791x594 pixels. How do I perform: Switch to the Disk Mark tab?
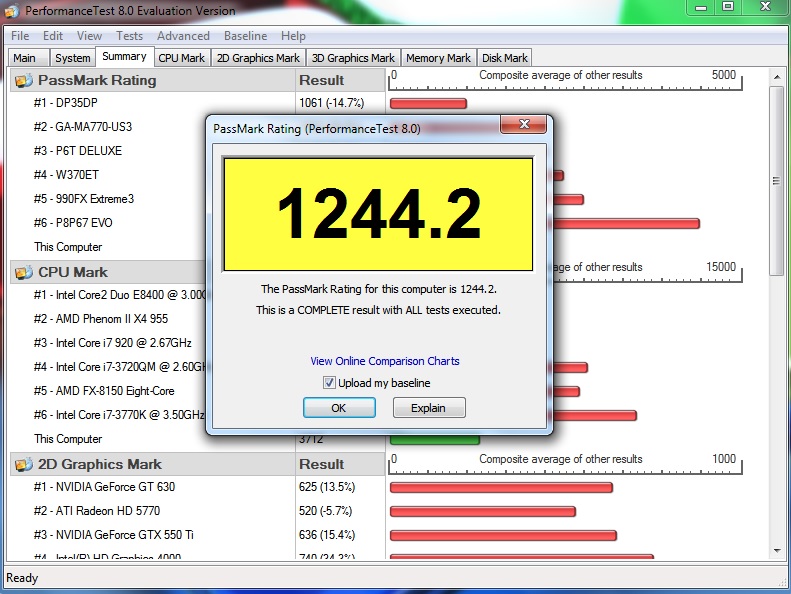505,58
